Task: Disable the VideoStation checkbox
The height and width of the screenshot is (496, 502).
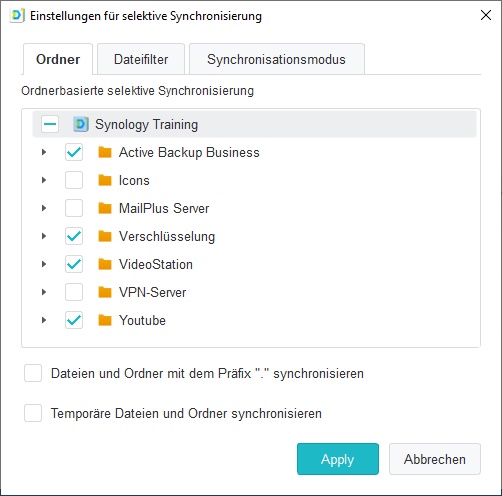Action: pos(74,264)
